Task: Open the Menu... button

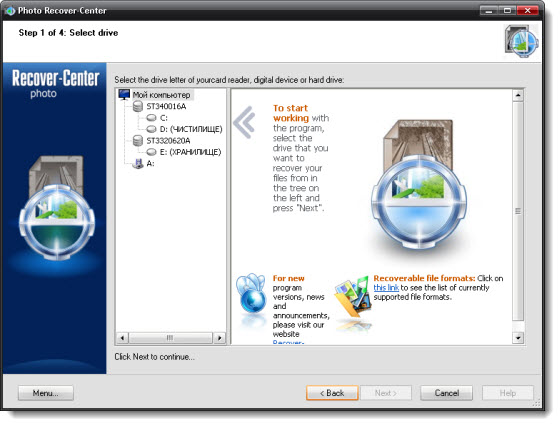Action: coord(46,393)
